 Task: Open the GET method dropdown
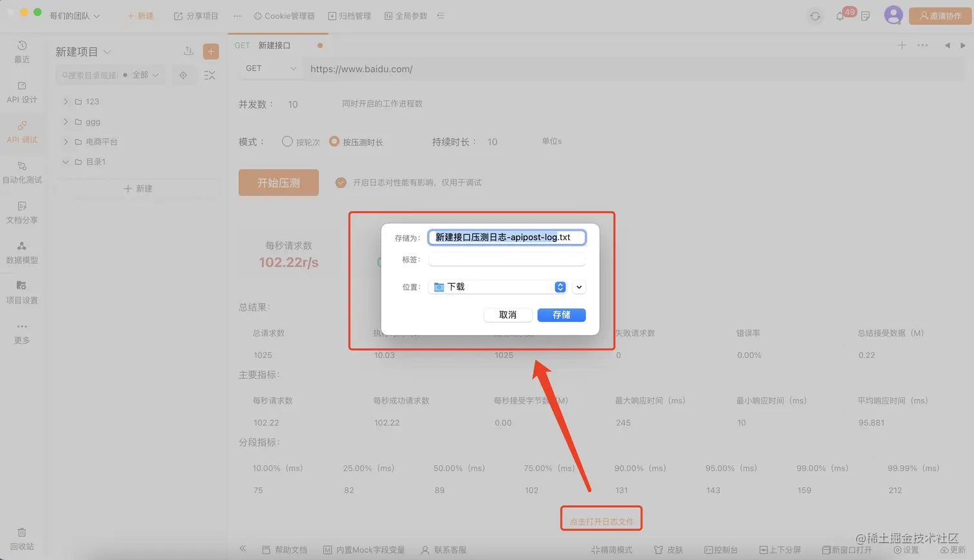pyautogui.click(x=271, y=68)
